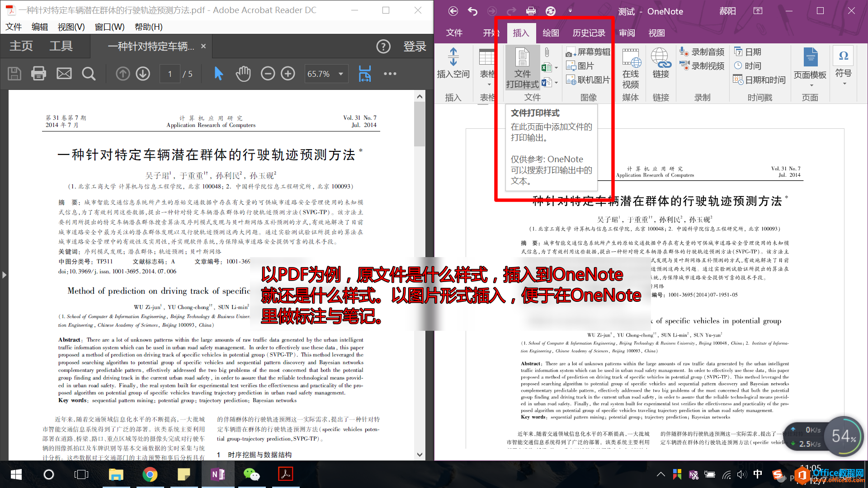Open 窗口(W) menu in Acrobat
Screen dimensions: 868x488
click(x=109, y=27)
